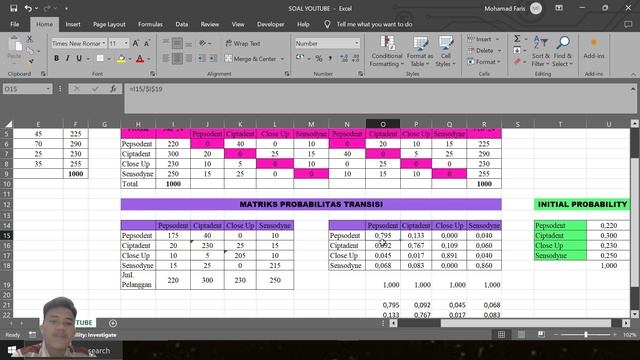
Task: Apply Comma Style
Action: click(x=330, y=59)
